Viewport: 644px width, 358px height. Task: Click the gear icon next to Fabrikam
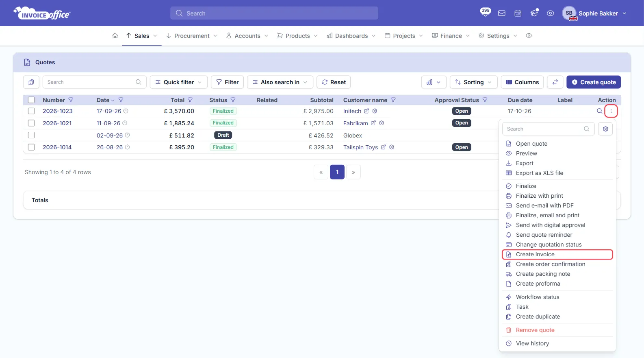click(x=382, y=123)
